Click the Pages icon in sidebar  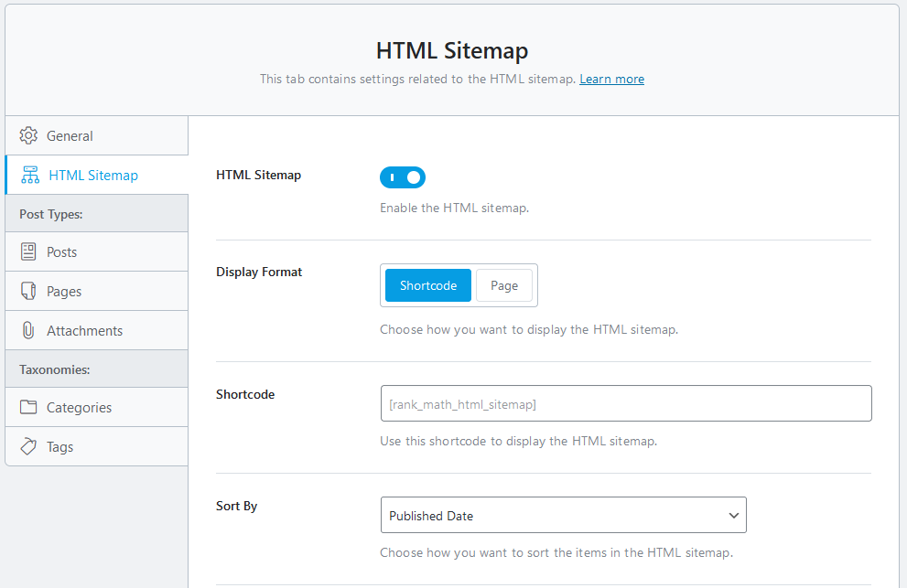28,291
